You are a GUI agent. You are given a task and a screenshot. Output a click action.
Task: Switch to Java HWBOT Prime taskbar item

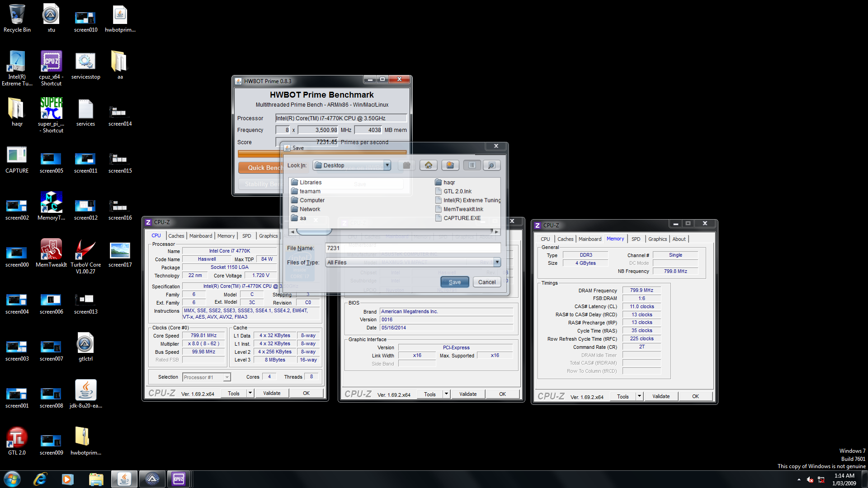[124, 479]
